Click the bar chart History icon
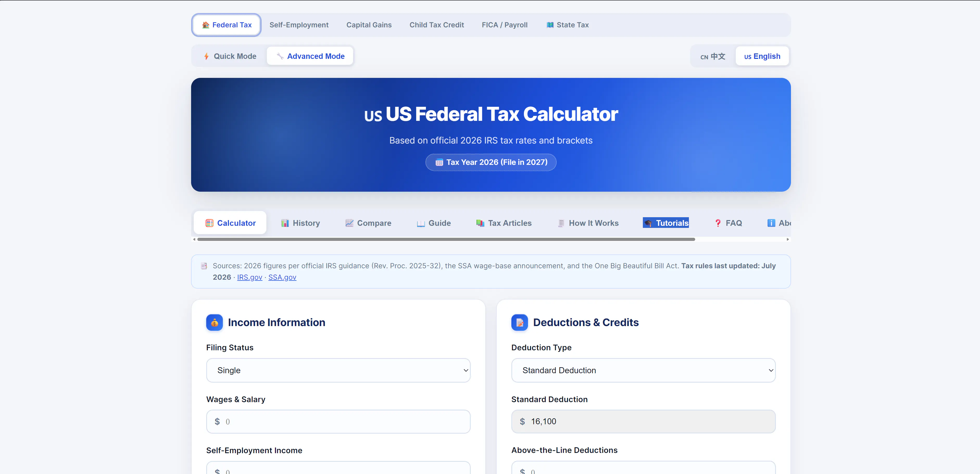Image resolution: width=980 pixels, height=474 pixels. tap(285, 223)
